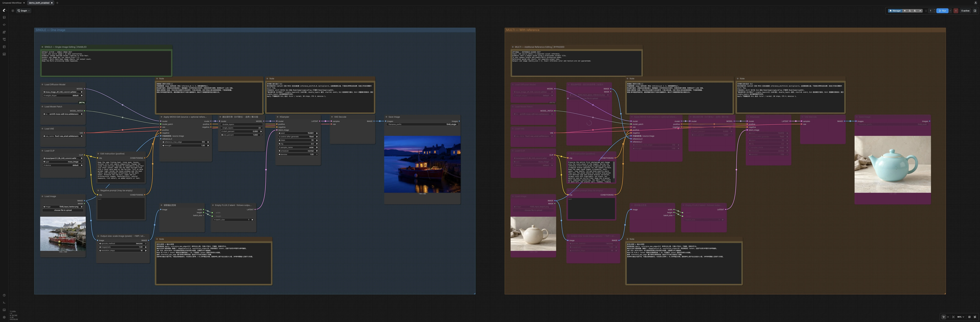Open the workflows sidebar icon
980x322 pixels.
tap(4, 39)
